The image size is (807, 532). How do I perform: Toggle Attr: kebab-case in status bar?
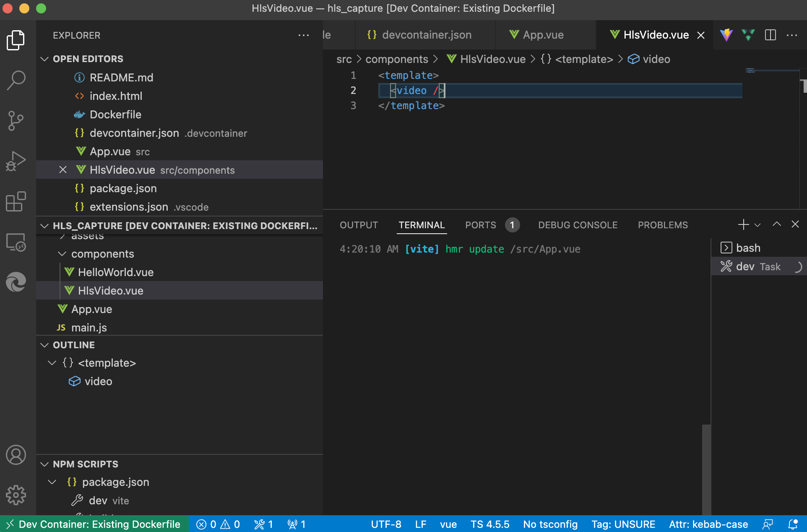coord(708,524)
